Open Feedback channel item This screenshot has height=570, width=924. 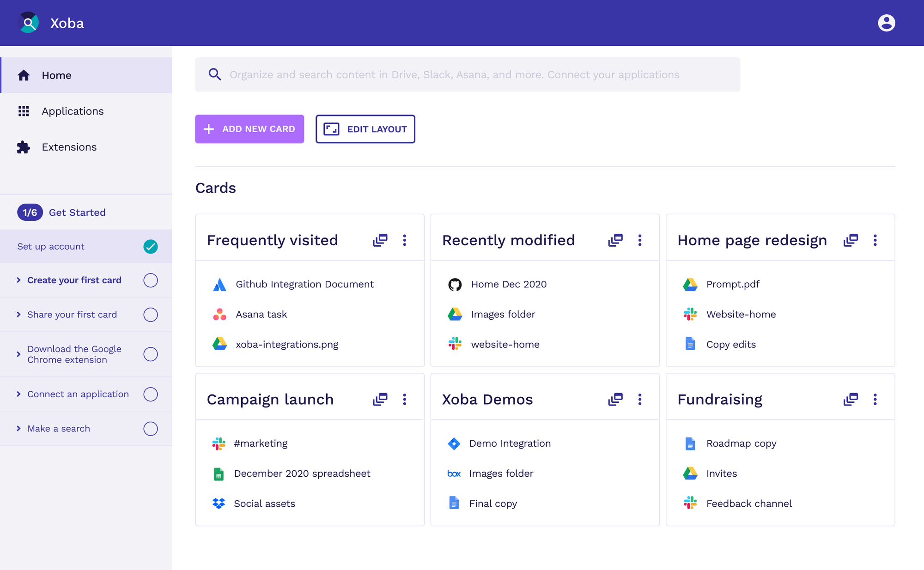tap(749, 503)
